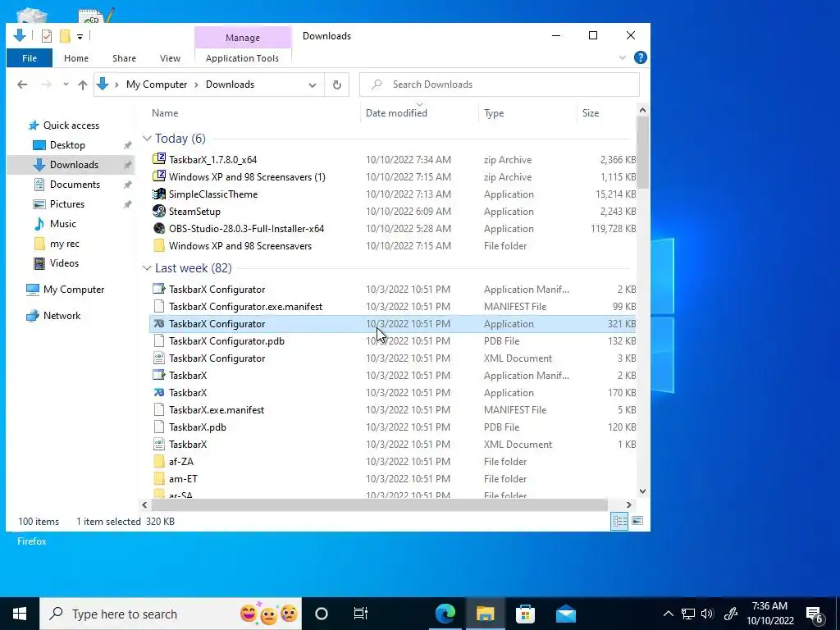Select the SimpleClassicTheme application icon

159,194
